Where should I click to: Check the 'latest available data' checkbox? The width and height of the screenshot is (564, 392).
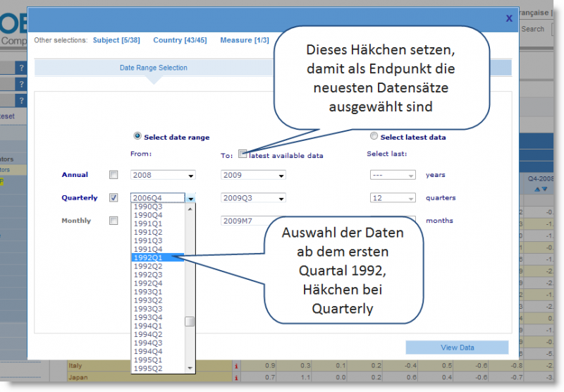pos(243,154)
